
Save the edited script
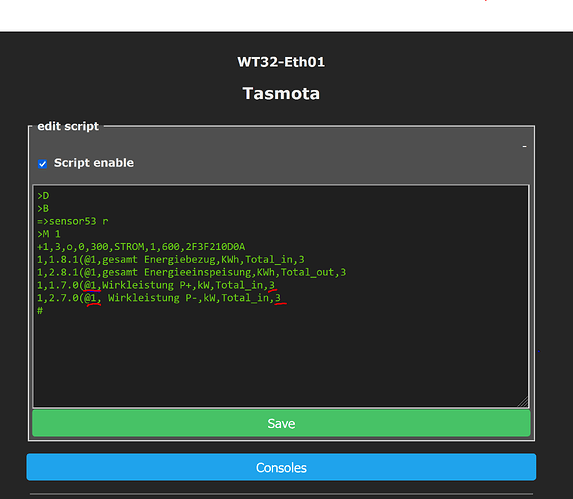[281, 423]
